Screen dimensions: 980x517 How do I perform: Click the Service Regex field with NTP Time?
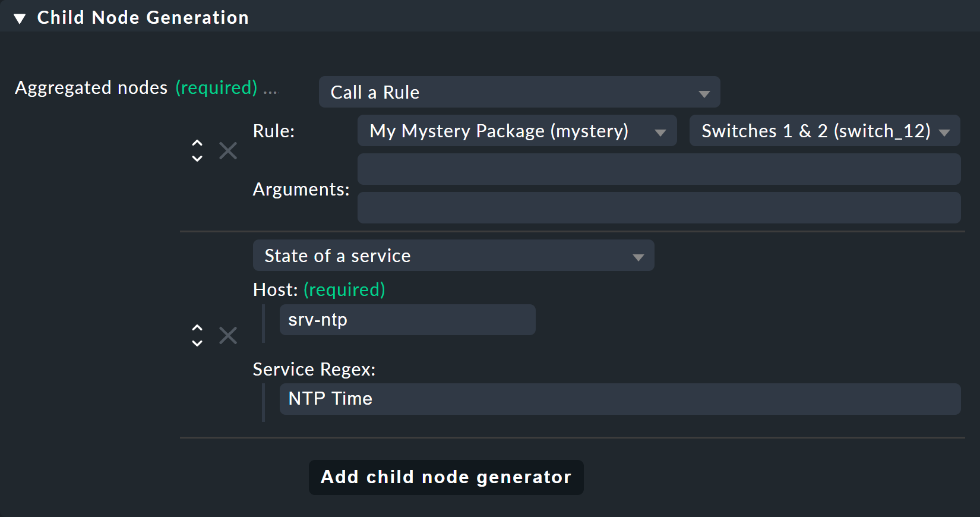coord(619,399)
